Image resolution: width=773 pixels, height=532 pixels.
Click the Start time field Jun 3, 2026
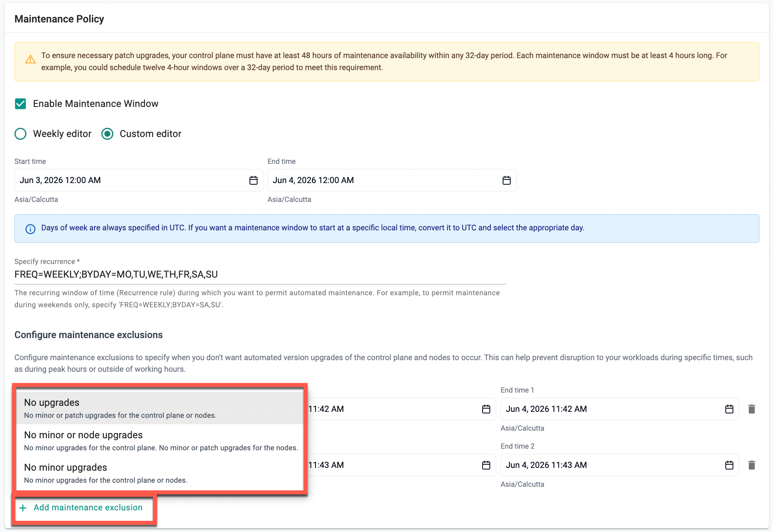pyautogui.click(x=139, y=180)
